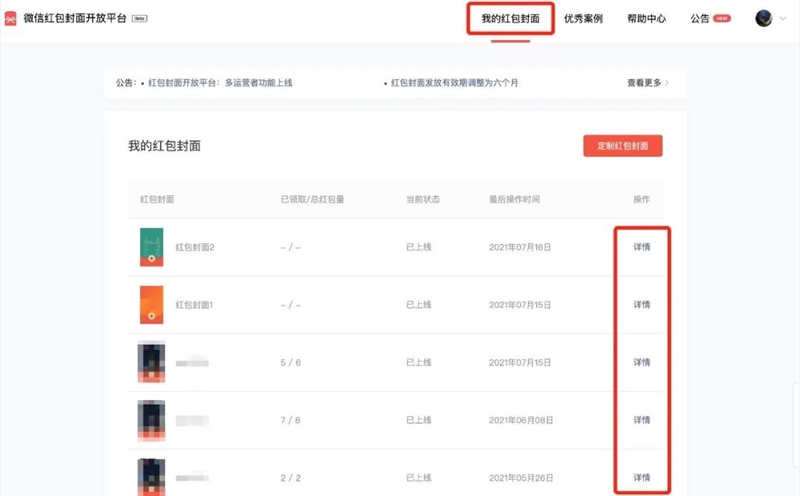Open the user avatar in the header
Viewport: 800px width, 496px height.
763,18
